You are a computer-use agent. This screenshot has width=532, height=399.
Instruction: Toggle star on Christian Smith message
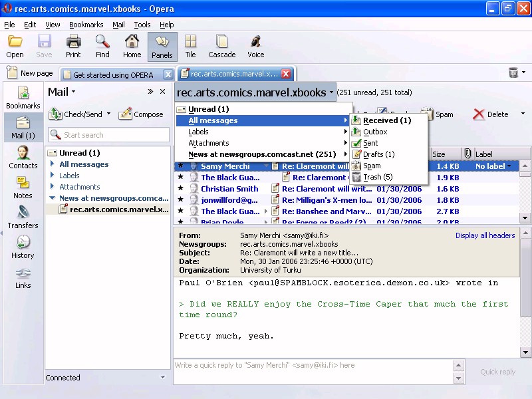180,189
